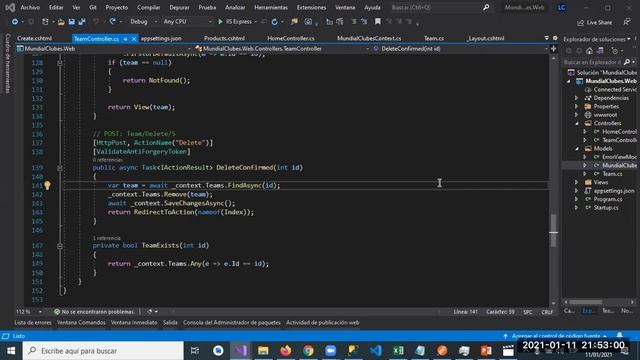The width and height of the screenshot is (640, 360).
Task: Click the editor tab settings gear icon
Action: pyautogui.click(x=555, y=38)
